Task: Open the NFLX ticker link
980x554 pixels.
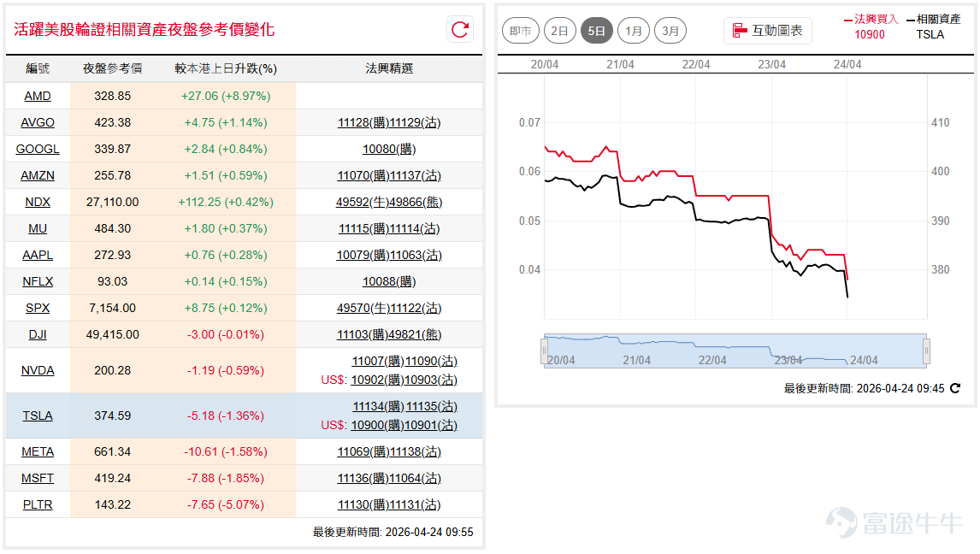Action: (38, 281)
